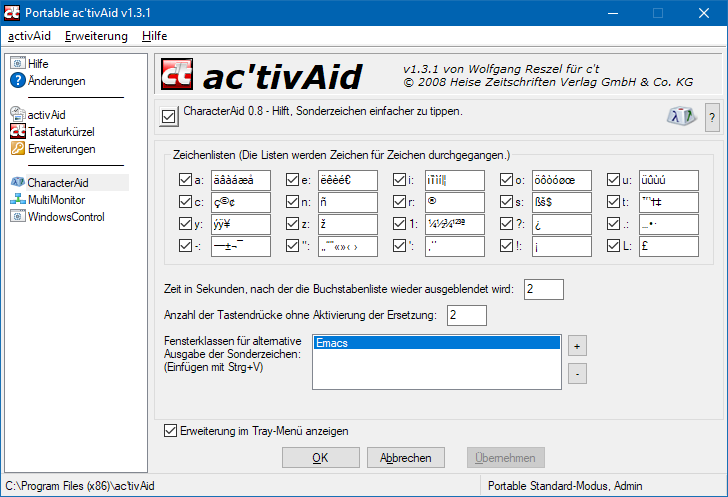Click the plus button to add window class
The image size is (728, 497).
point(577,346)
